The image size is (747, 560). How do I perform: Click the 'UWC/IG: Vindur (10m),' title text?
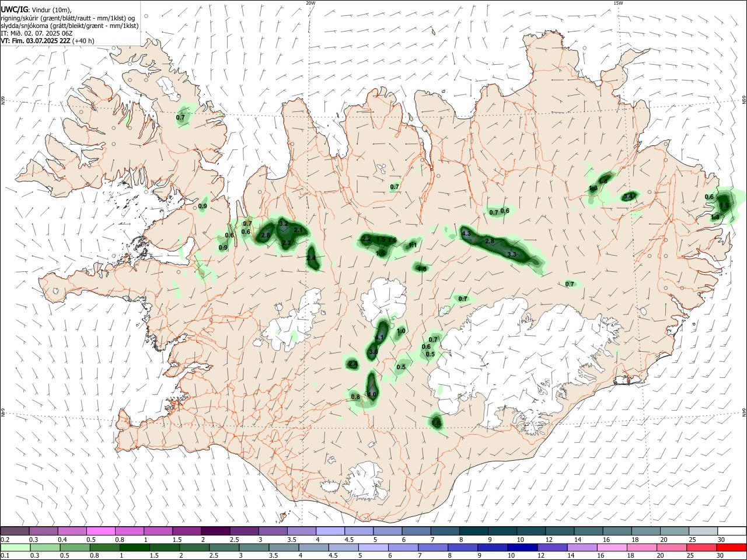click(x=36, y=10)
